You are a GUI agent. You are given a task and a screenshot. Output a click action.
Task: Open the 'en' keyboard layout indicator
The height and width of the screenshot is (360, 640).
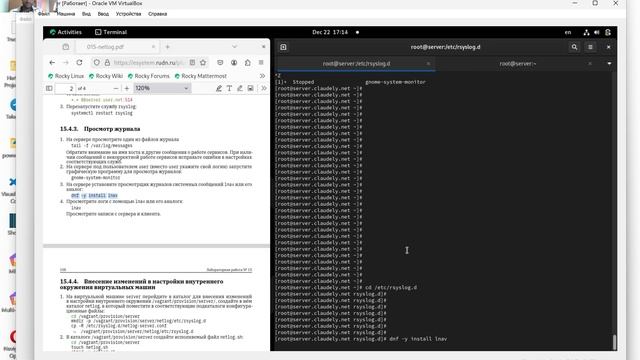[568, 32]
